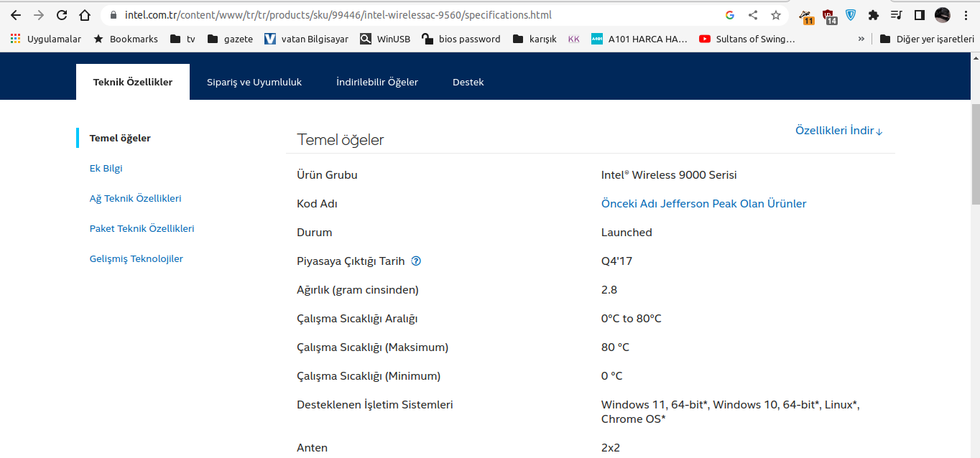Click Intel® Wireless 9000 Serisi text
This screenshot has height=458, width=980.
point(669,175)
